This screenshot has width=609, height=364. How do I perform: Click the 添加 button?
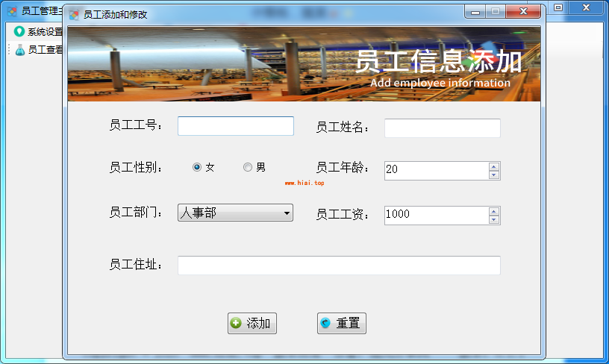252,323
